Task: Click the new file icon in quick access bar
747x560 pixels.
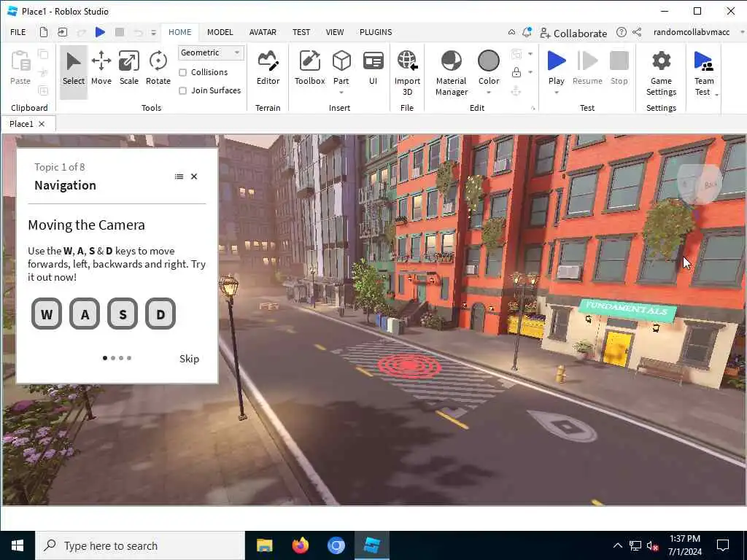Action: [44, 32]
